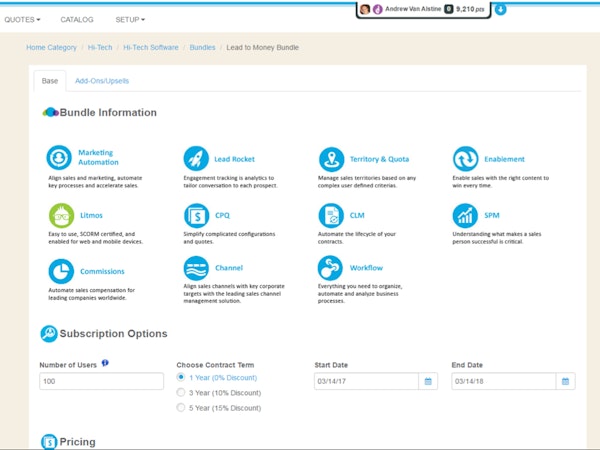Click the Marketing Automation icon

pos(59,157)
